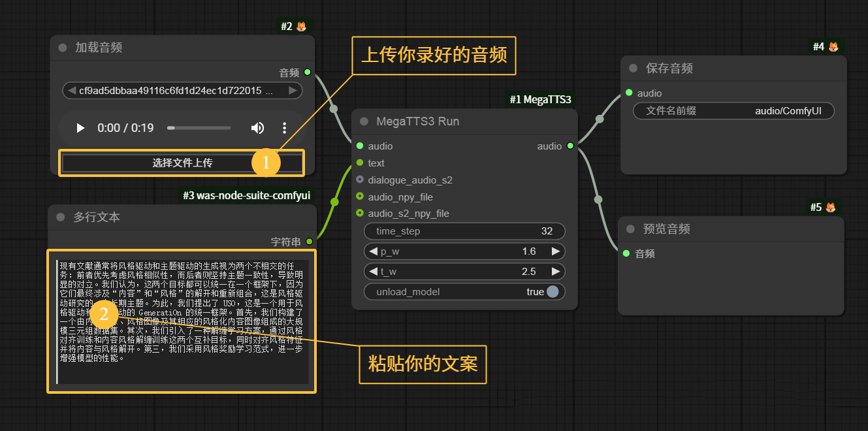Increase t_w with its right arrow
Screen dimensions: 868x431
pos(555,272)
